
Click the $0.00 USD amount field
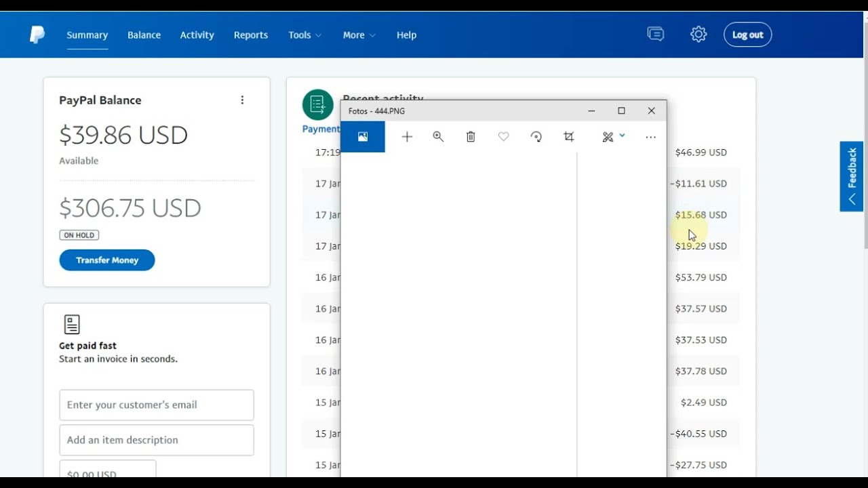[x=108, y=469]
